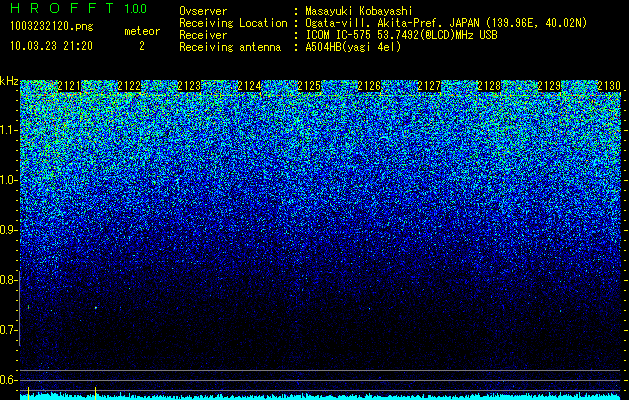Click the 2121 time label
The width and height of the screenshot is (629, 400).
[69, 86]
